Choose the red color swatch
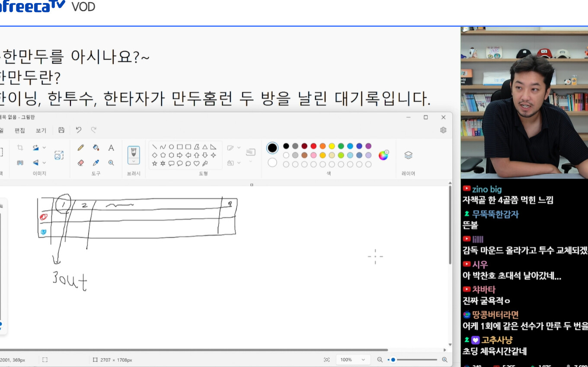 313,146
